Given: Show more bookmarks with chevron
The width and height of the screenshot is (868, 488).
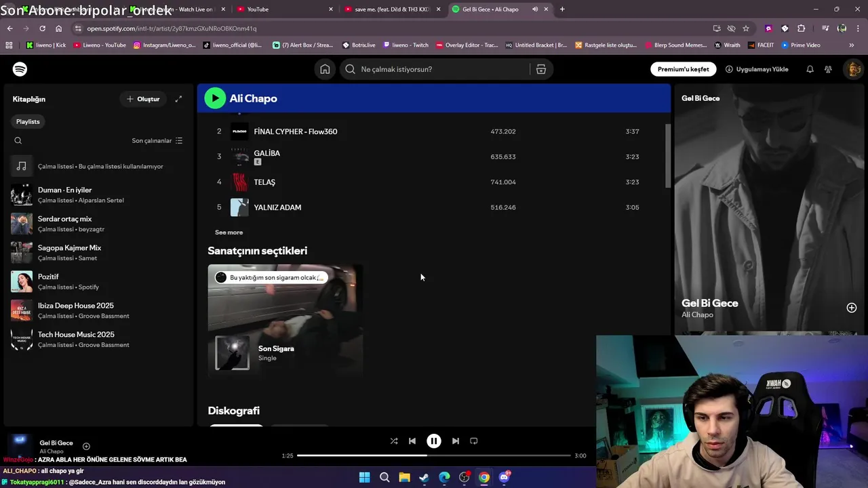Looking at the screenshot, I should click(851, 45).
